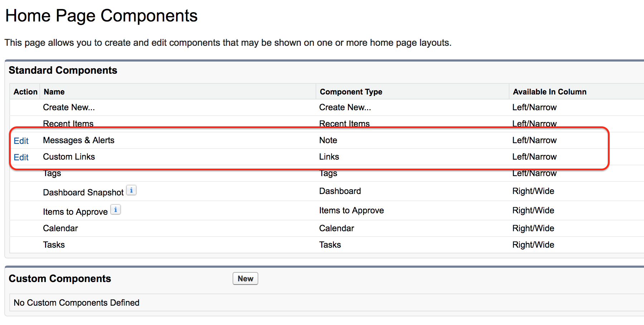Screen dimensions: 644x325
Task: Click the Tasks component type cell
Action: (x=330, y=245)
